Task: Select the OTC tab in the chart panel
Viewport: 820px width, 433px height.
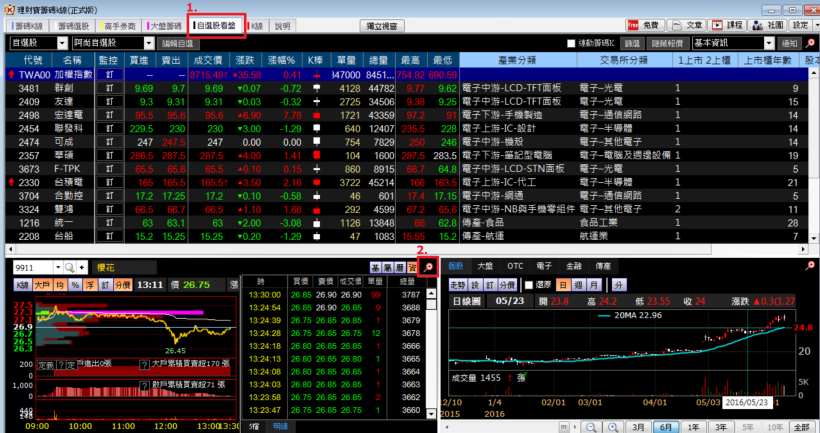Action: [515, 266]
